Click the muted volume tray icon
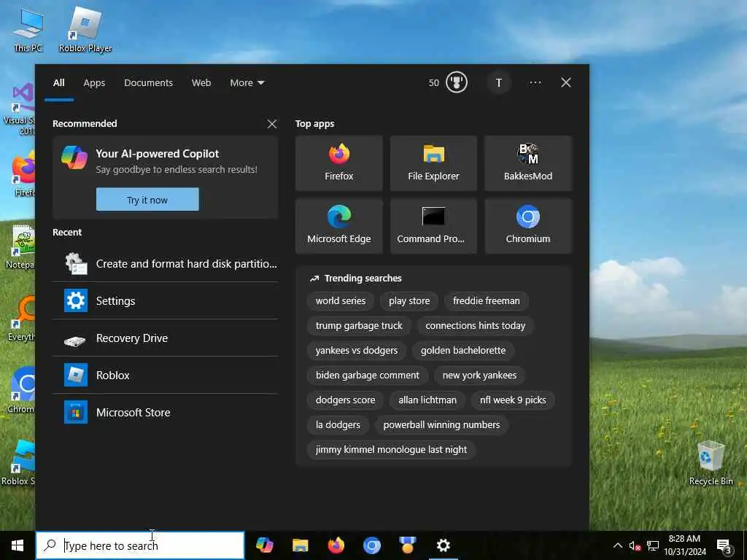Screen dimensions: 747x560 point(635,545)
